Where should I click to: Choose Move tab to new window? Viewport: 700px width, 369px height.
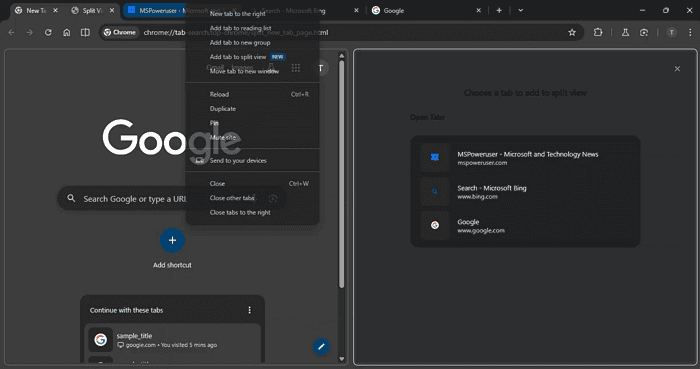[252, 71]
